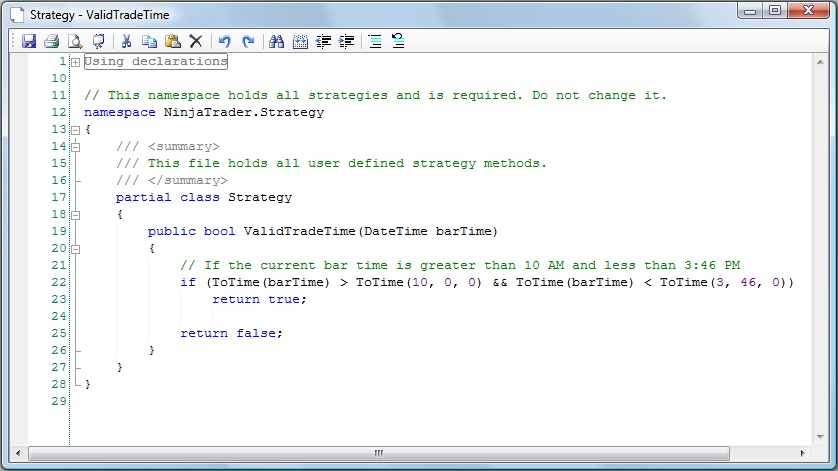Collapse the summary comment block
This screenshot has width=838, height=471.
tap(75, 147)
